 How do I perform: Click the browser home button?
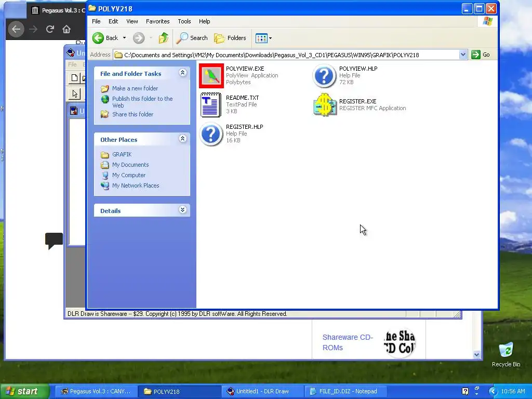(66, 29)
